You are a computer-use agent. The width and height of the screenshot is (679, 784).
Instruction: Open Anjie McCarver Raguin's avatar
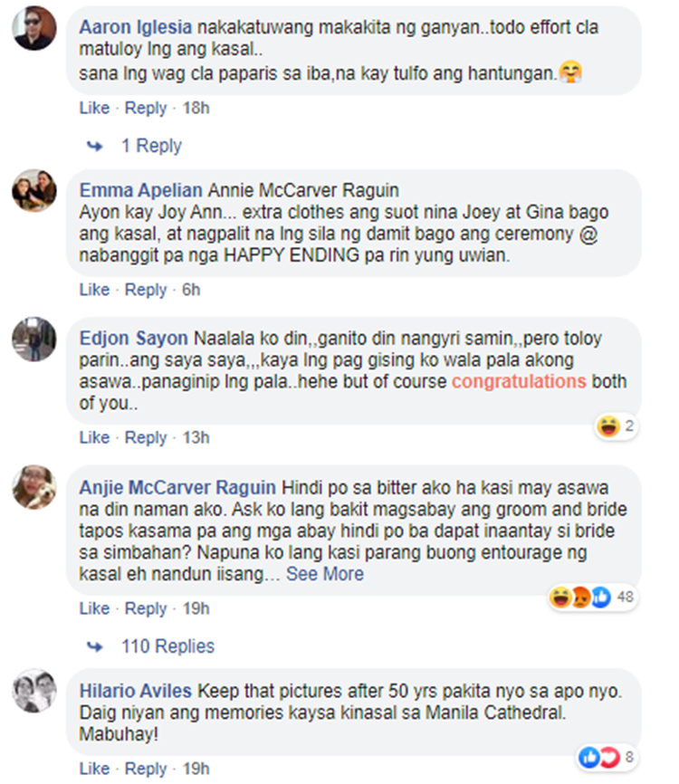tap(34, 487)
